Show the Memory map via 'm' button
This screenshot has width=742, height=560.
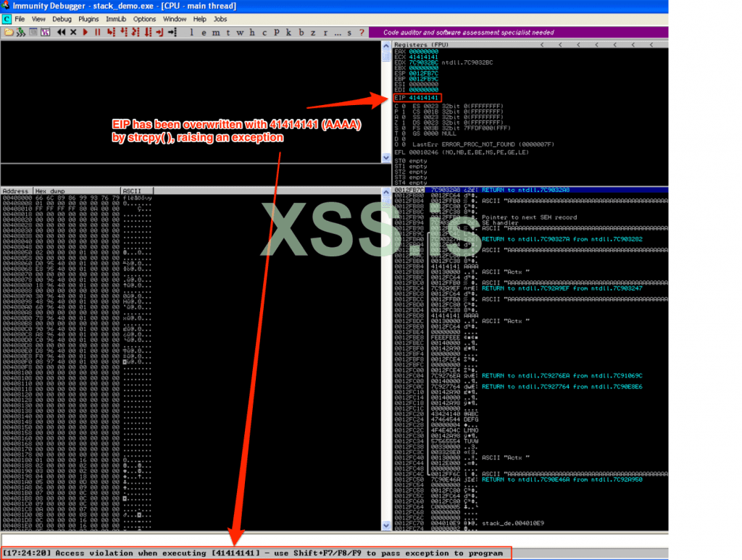pos(216,32)
